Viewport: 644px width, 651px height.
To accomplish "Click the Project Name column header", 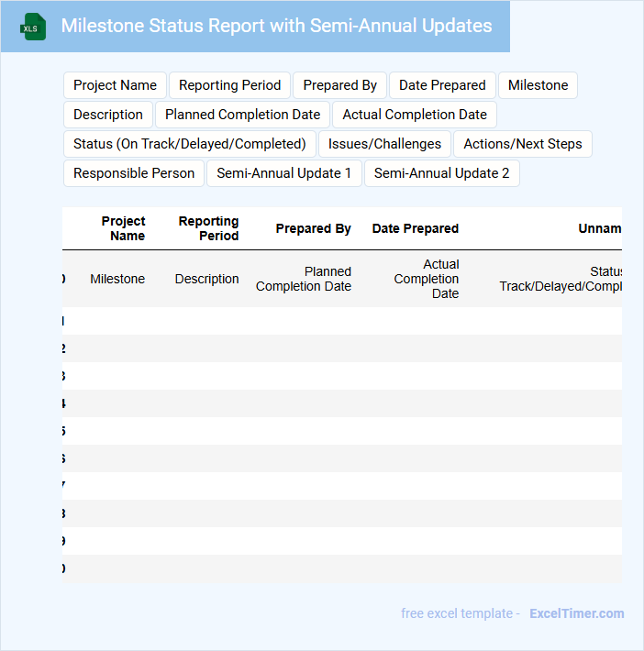I will tap(124, 228).
